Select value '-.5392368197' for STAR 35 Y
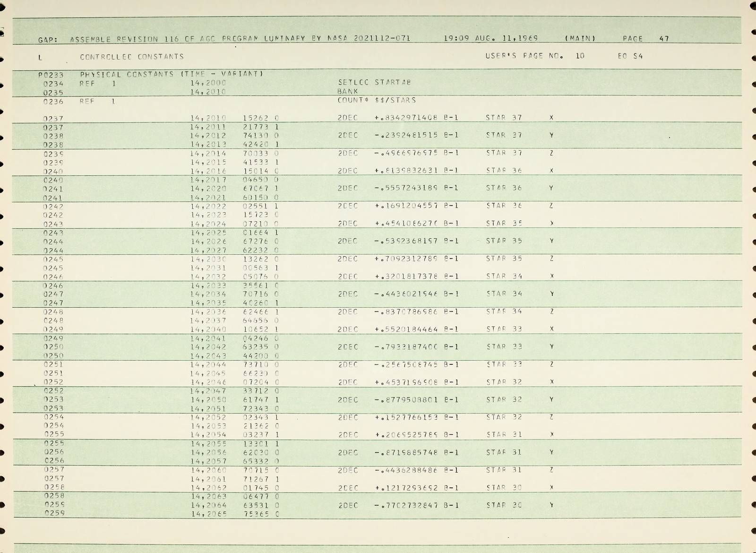Image resolution: width=756 pixels, height=553 pixels. (x=406, y=241)
